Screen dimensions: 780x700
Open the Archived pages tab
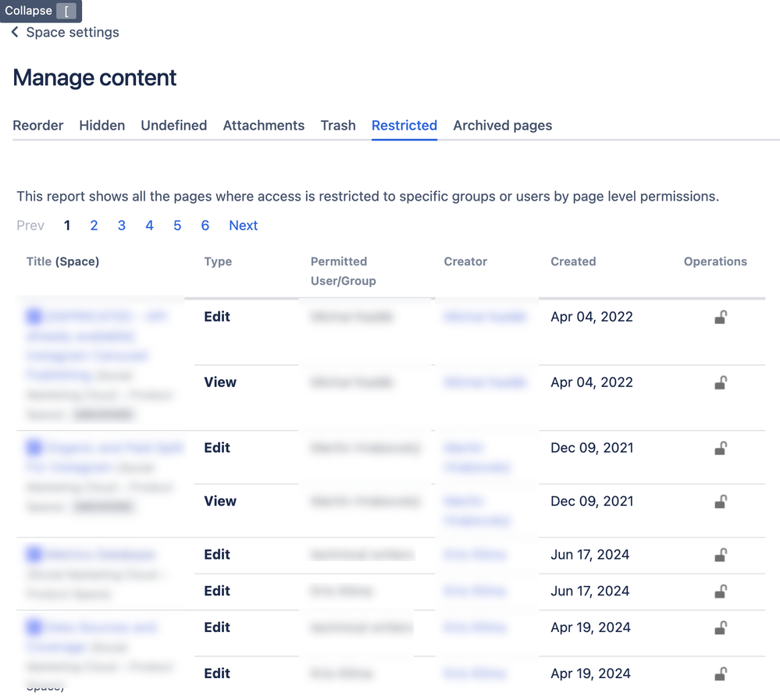[502, 126]
